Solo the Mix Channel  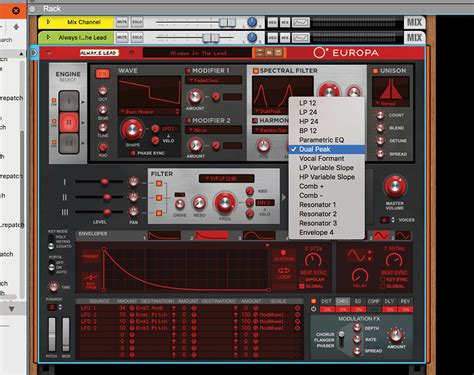pyautogui.click(x=137, y=22)
